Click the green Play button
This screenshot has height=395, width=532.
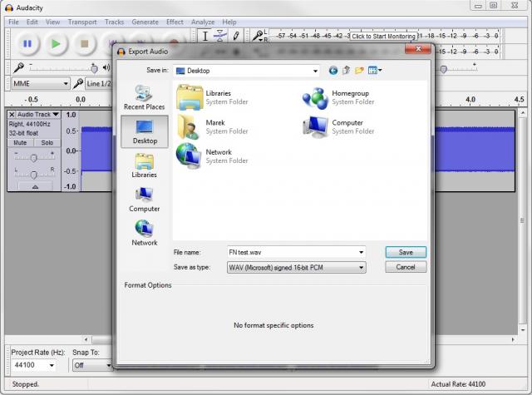pos(56,44)
